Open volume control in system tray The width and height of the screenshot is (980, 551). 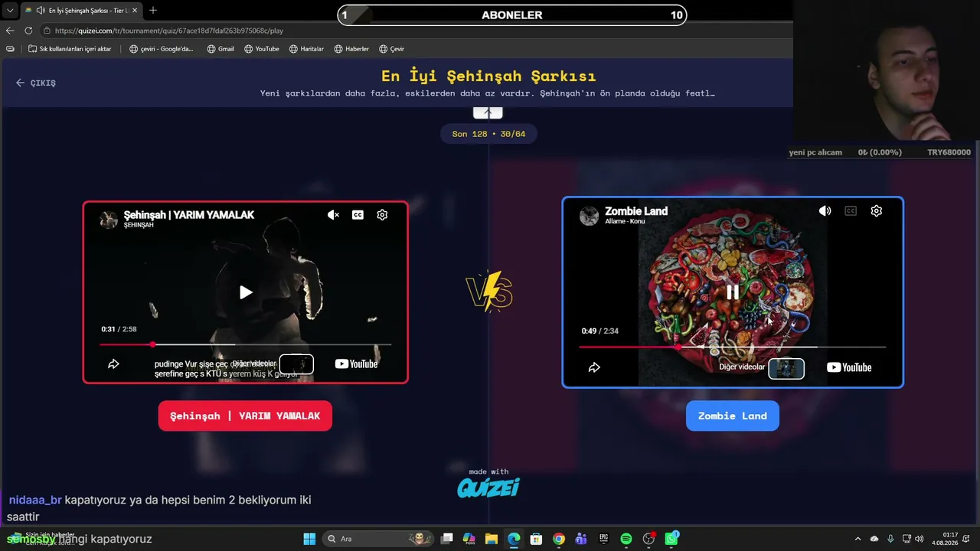click(x=919, y=539)
